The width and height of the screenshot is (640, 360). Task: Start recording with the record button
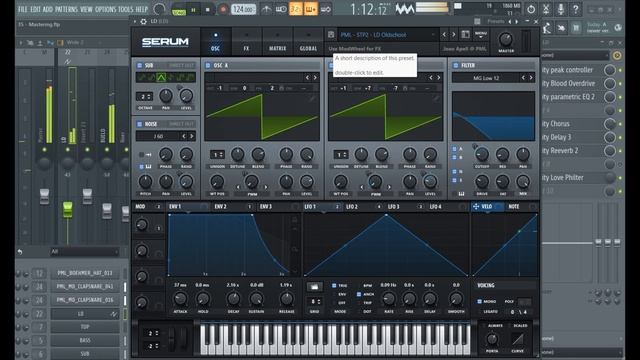(x=222, y=9)
